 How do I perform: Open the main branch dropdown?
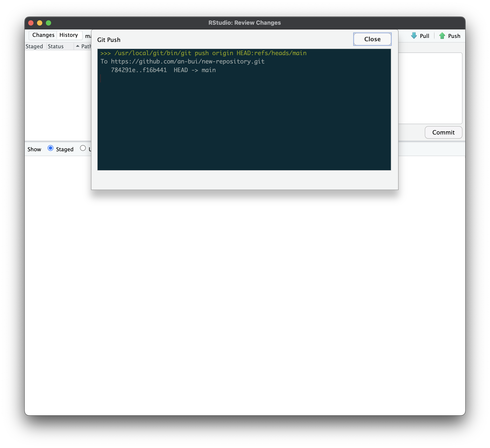click(88, 36)
